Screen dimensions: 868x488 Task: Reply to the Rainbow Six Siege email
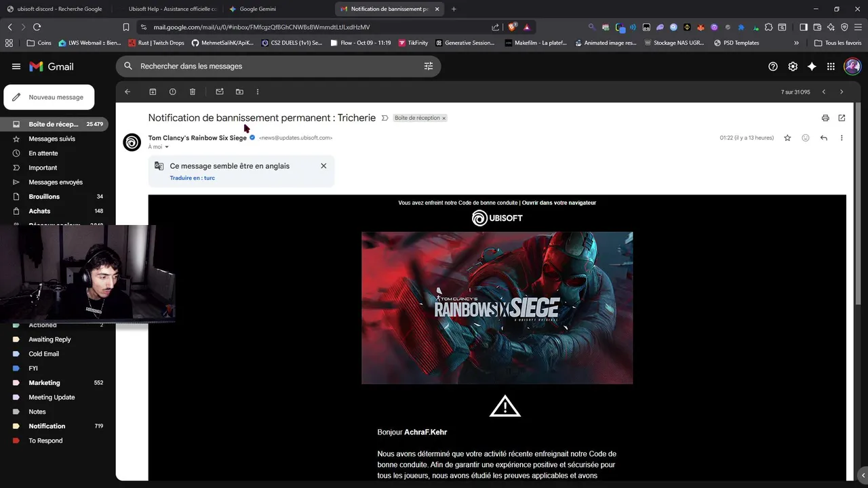pos(824,138)
